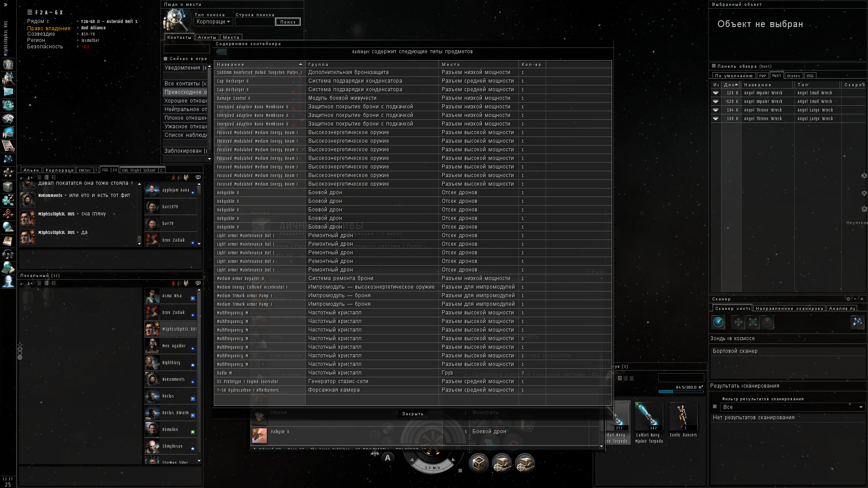The width and height of the screenshot is (868, 488).
Task: Switch to the Агенты tab
Action: click(x=207, y=38)
